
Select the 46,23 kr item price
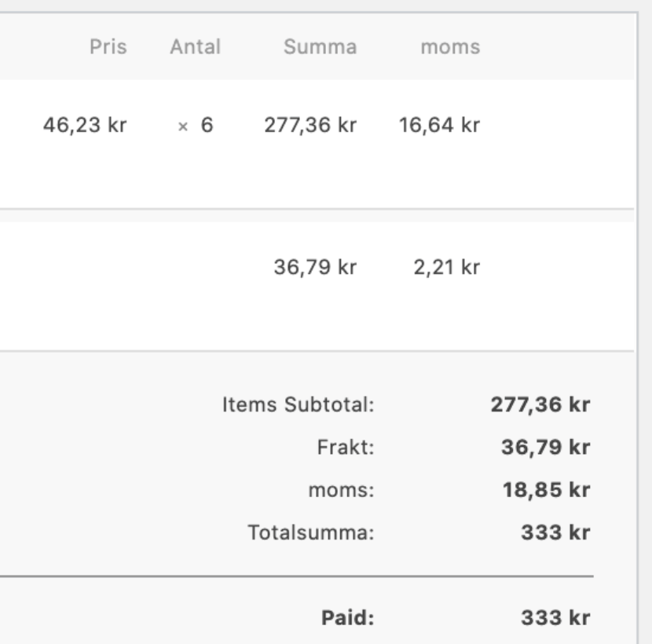[x=85, y=125]
